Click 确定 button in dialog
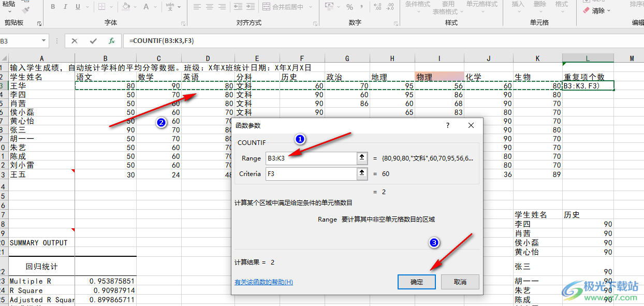 point(417,282)
